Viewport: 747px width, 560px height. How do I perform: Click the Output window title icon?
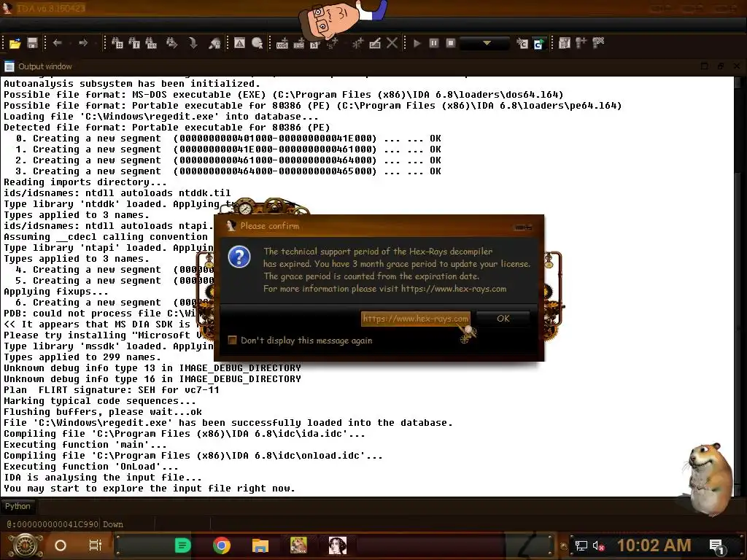click(x=9, y=66)
